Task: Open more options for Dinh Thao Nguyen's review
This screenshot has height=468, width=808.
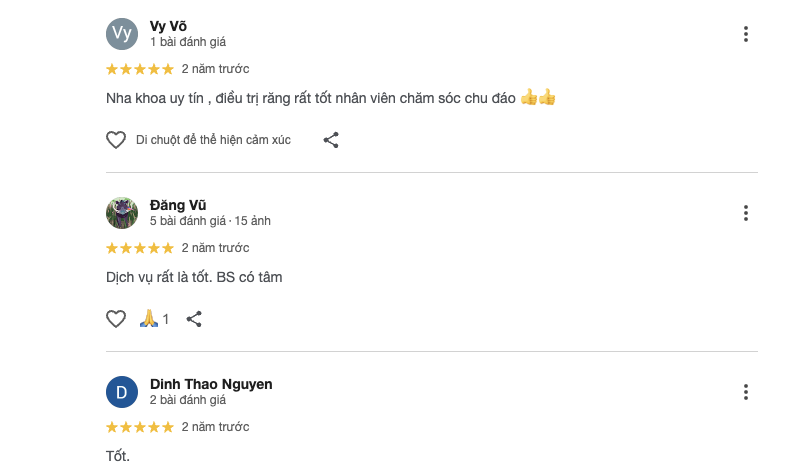Action: click(746, 392)
